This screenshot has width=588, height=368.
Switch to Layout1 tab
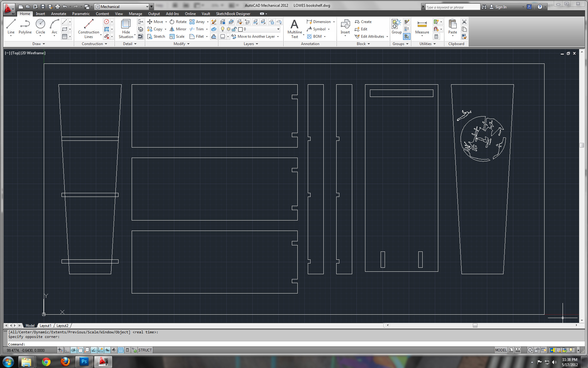coord(45,326)
